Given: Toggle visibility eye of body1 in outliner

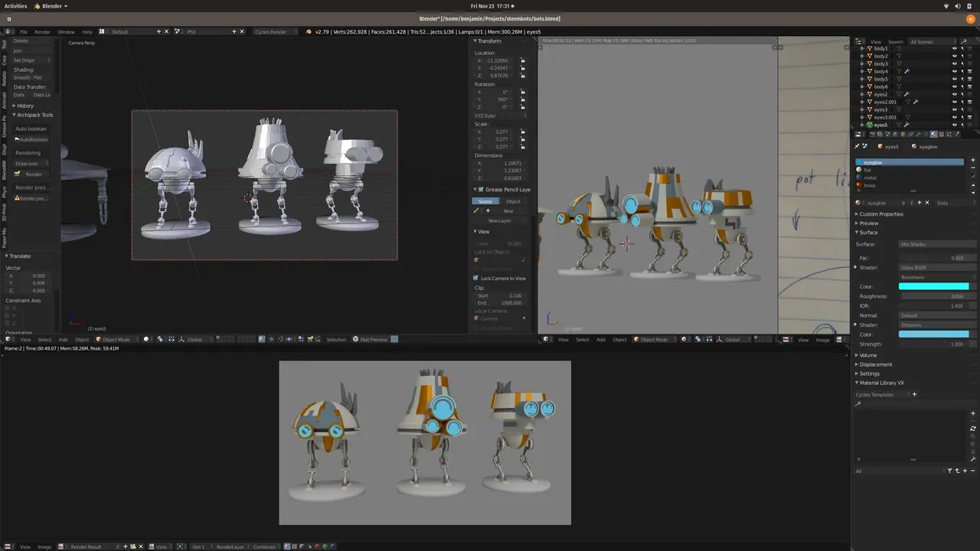Looking at the screenshot, I should tap(955, 48).
